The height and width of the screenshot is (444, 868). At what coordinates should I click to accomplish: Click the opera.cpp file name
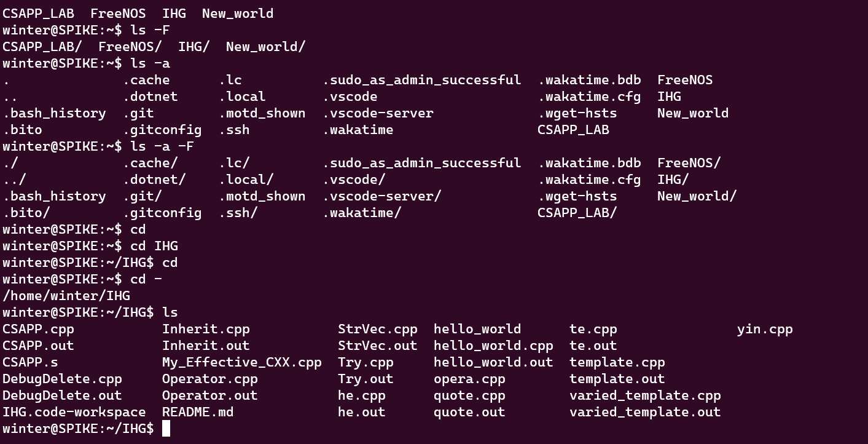[469, 379]
